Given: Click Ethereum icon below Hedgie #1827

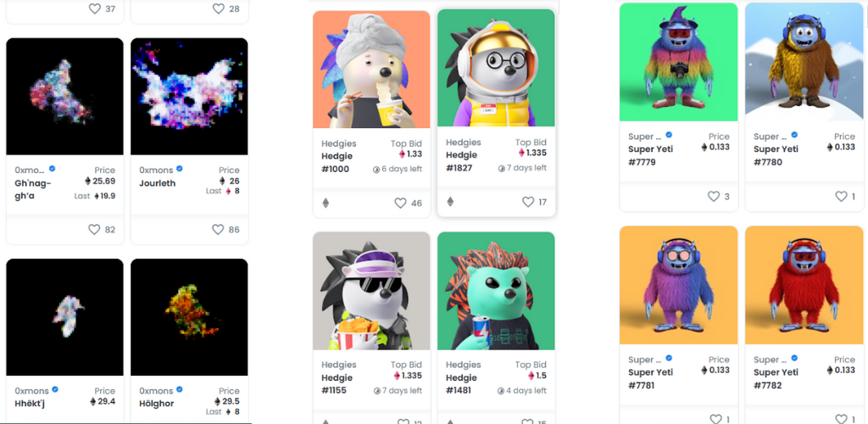Looking at the screenshot, I should pyautogui.click(x=450, y=202).
